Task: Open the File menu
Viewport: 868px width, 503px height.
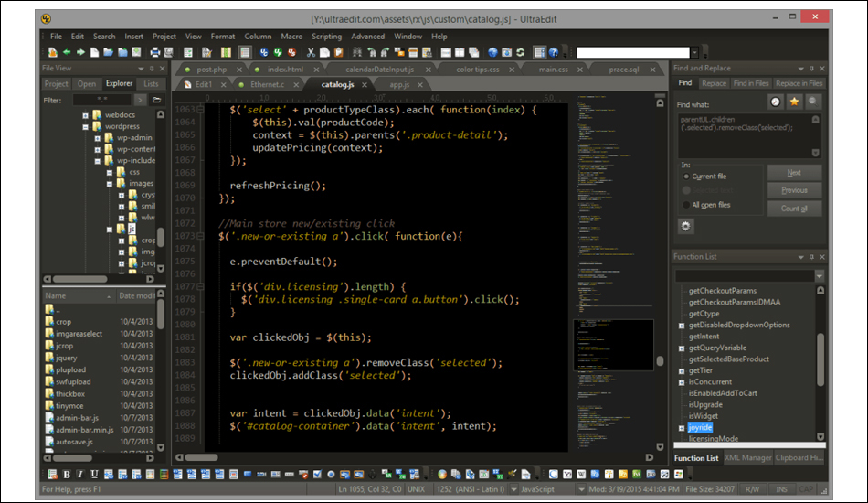Action: [x=56, y=36]
